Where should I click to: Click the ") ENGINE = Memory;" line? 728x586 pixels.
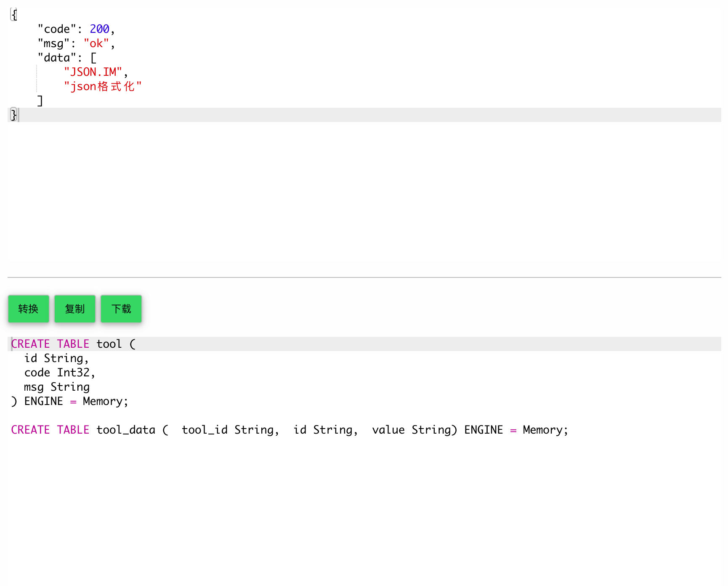[x=70, y=401]
